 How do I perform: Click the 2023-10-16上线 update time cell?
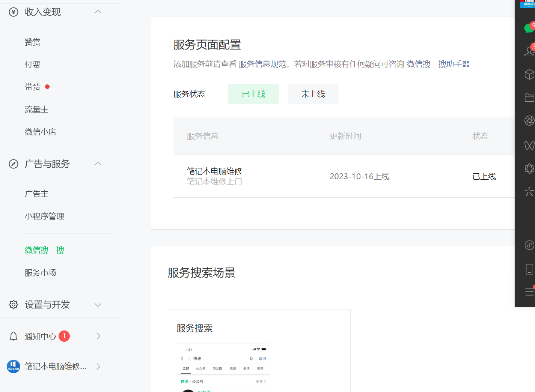(x=359, y=177)
